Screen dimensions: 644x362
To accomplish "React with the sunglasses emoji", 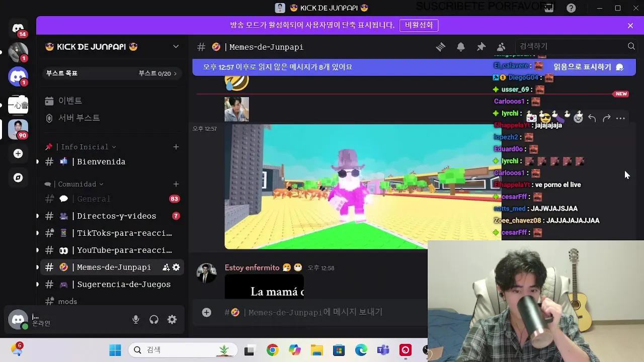I will coord(545,118).
